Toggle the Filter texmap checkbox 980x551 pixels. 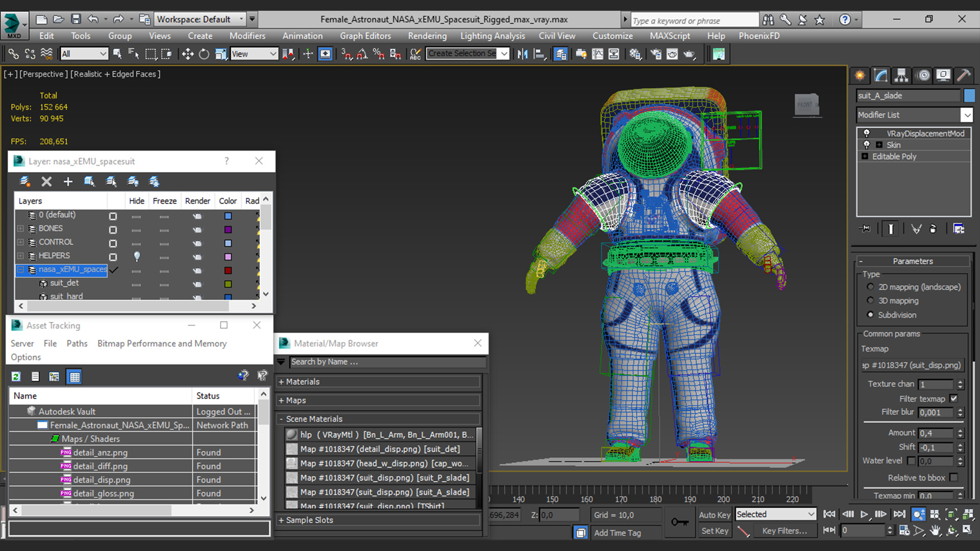click(953, 398)
